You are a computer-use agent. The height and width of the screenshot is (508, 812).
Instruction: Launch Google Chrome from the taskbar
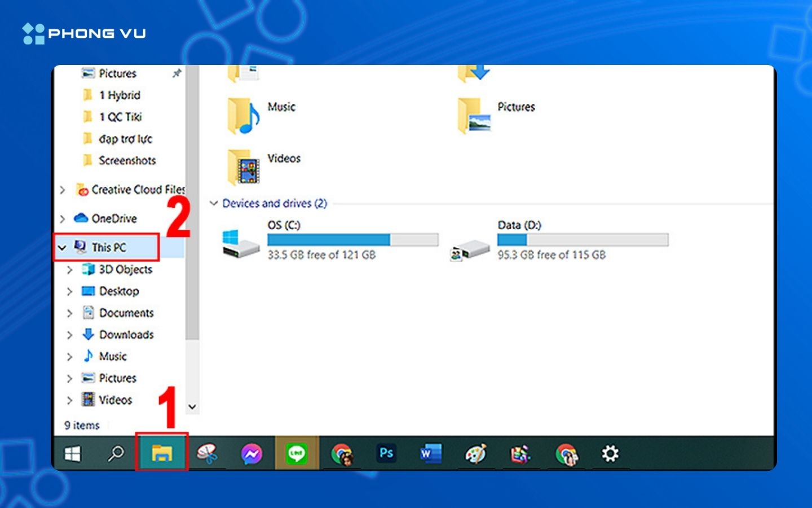click(x=341, y=453)
